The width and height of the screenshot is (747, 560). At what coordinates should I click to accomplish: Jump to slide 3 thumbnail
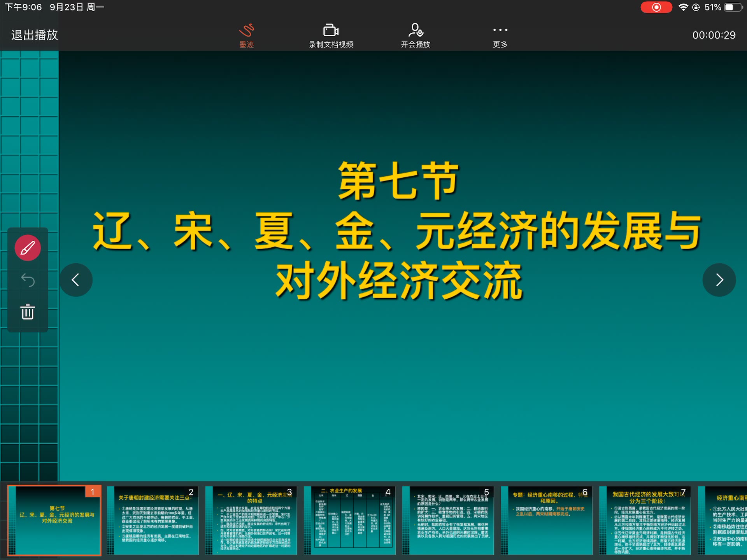[x=251, y=520]
